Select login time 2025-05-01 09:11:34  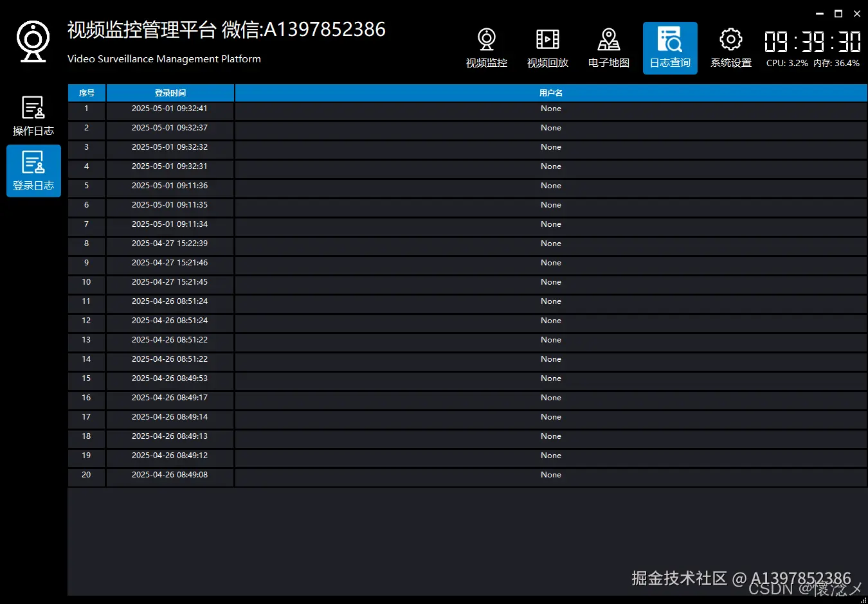pos(170,224)
